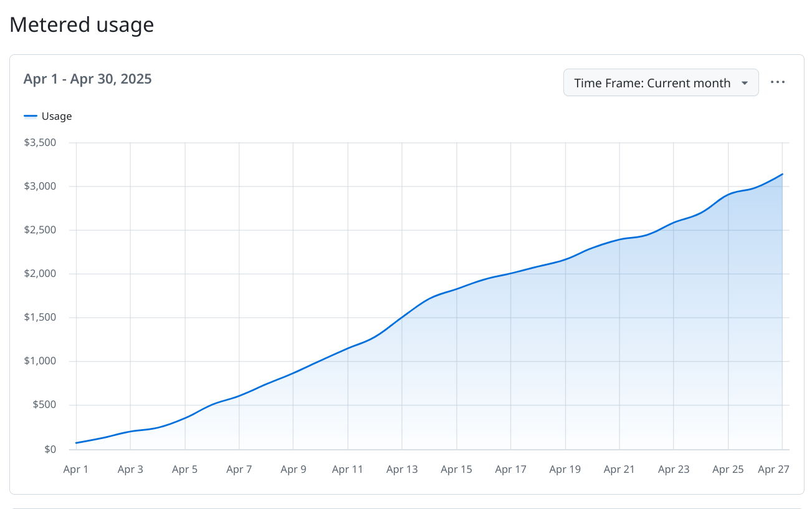Toggle the Usage series legend label
The image size is (812, 509).
click(57, 116)
